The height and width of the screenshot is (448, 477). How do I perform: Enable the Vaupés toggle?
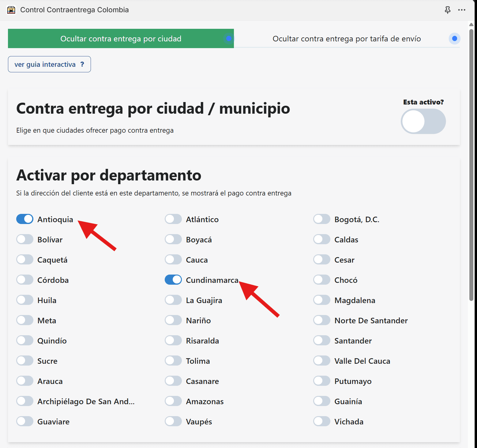pyautogui.click(x=173, y=421)
